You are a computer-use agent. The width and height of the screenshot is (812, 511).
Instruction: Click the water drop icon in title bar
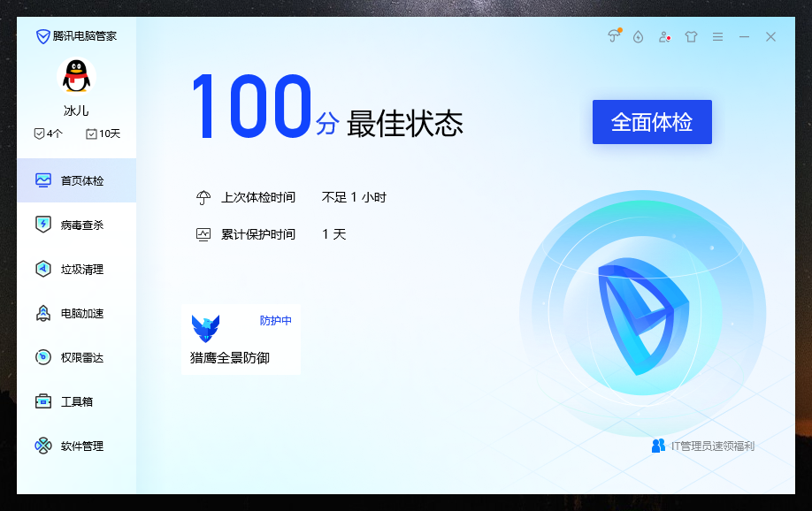coord(638,37)
